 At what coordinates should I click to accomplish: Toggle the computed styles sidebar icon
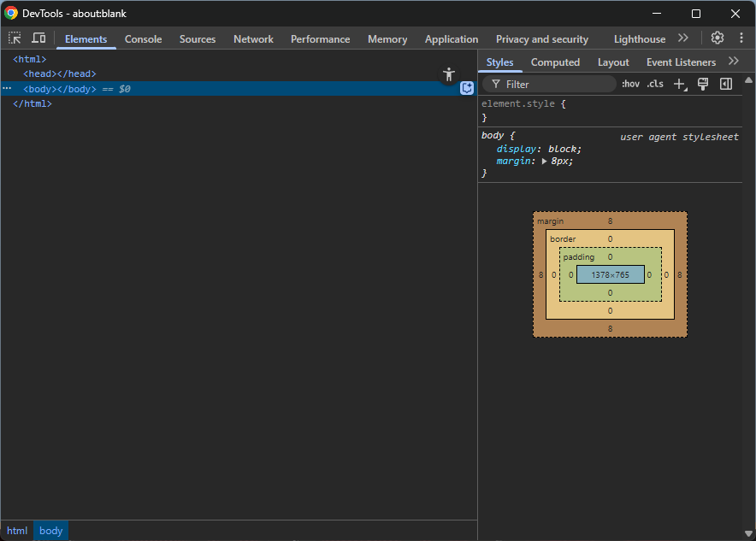[x=726, y=84]
